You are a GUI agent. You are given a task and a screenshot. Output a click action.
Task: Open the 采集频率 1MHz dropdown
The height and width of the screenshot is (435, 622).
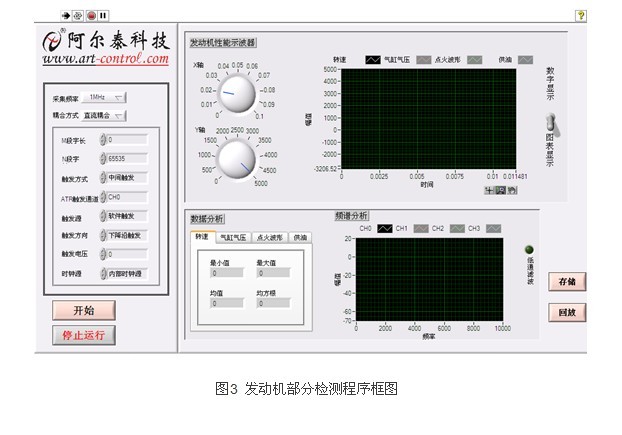[x=105, y=98]
